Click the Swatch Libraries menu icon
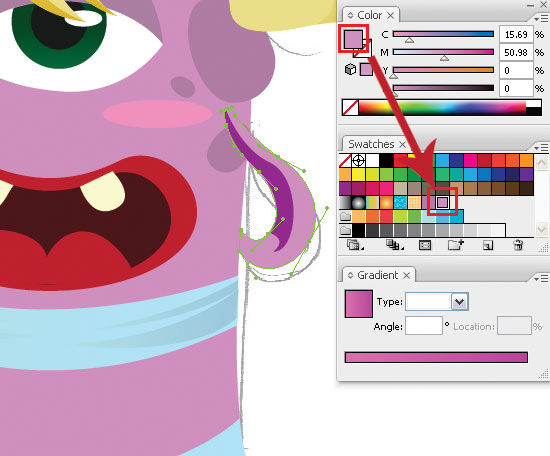Viewport: 550px width, 456px height. 354,244
